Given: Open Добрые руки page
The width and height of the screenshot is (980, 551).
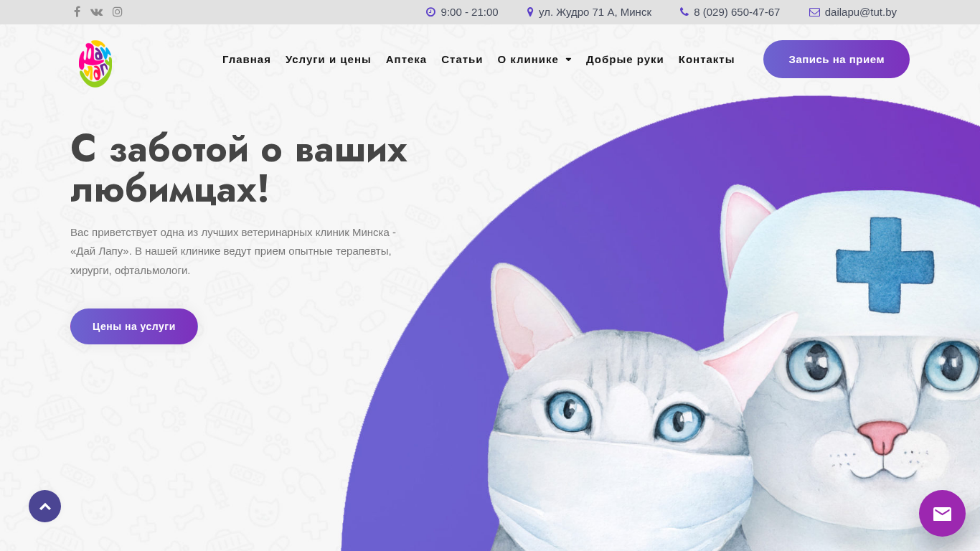Looking at the screenshot, I should click(x=625, y=60).
